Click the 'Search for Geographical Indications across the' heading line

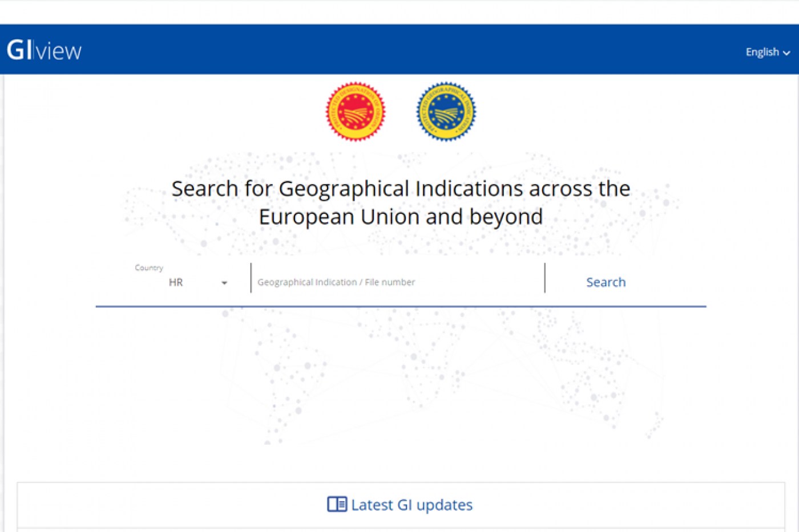[x=401, y=189]
